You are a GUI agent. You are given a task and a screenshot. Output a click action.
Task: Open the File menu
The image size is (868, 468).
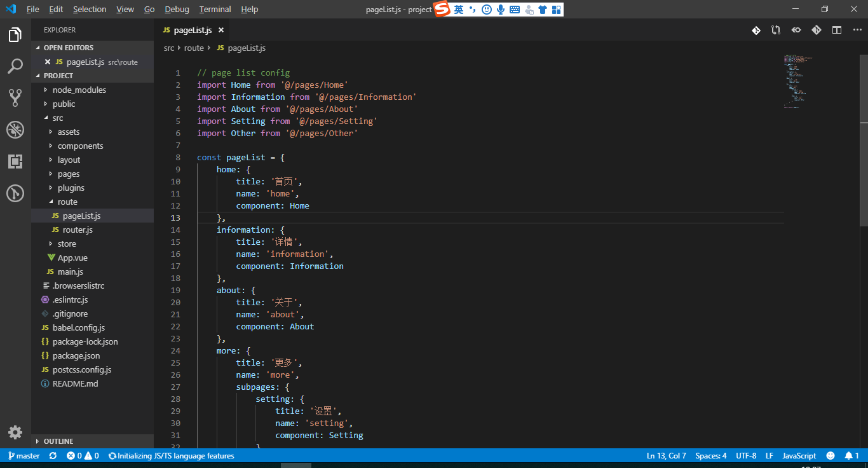(x=33, y=10)
